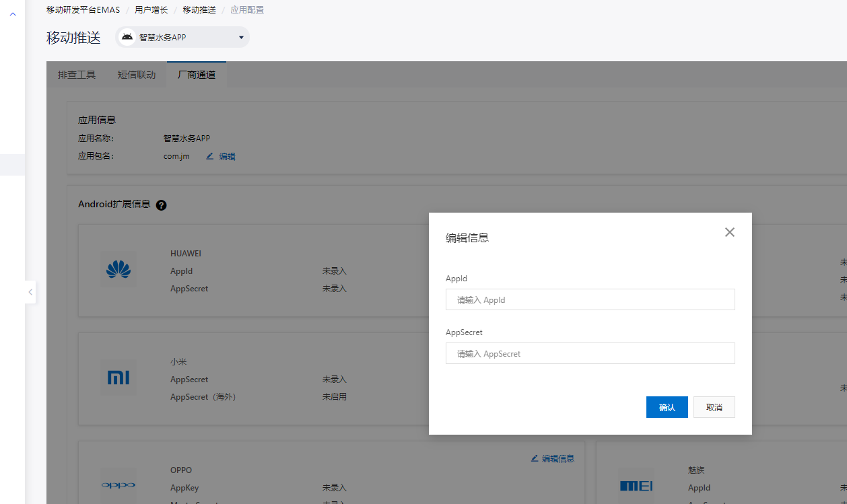Click the 编辑信息 dialog title
Screen dimensions: 847x504
coord(467,238)
